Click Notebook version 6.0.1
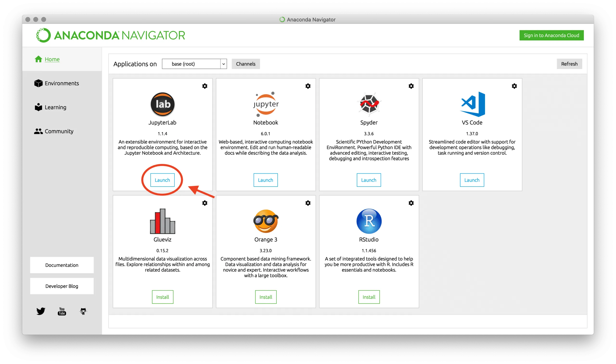The height and width of the screenshot is (364, 616). pos(265,134)
